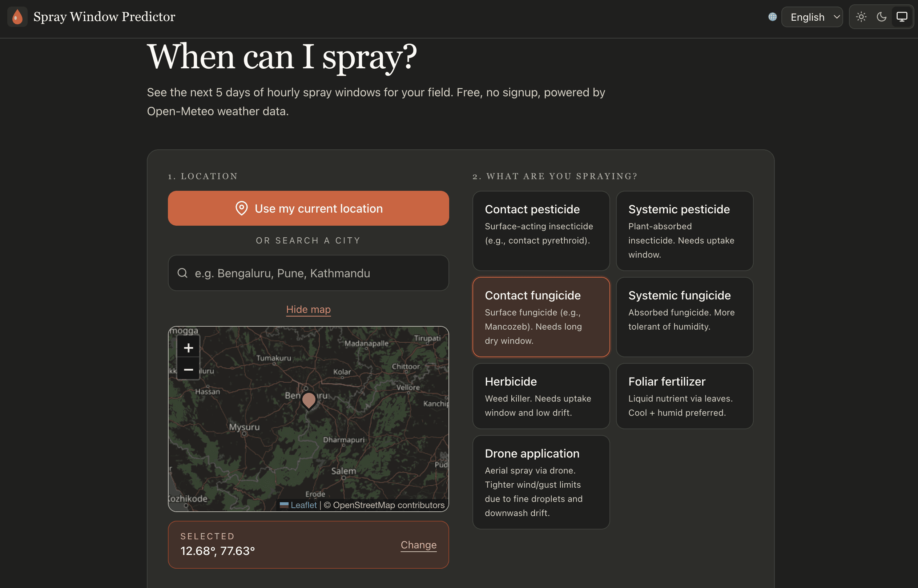Click the orange droplet app logo
This screenshot has width=918, height=588.
coord(17,17)
